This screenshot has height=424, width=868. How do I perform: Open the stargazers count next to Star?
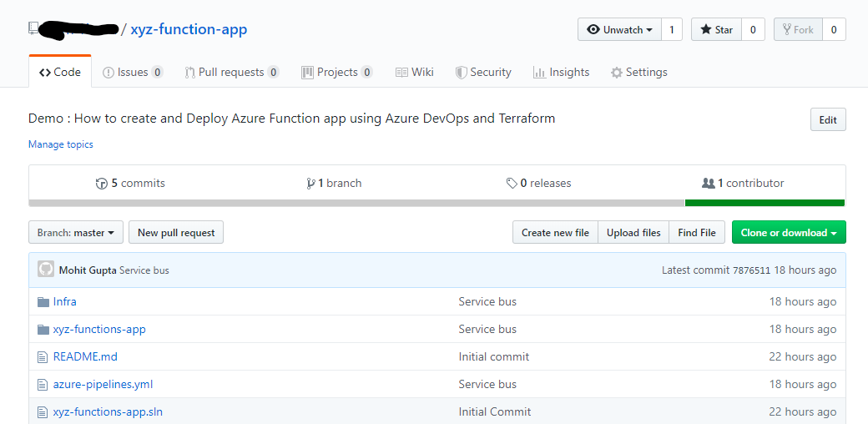[x=753, y=30]
